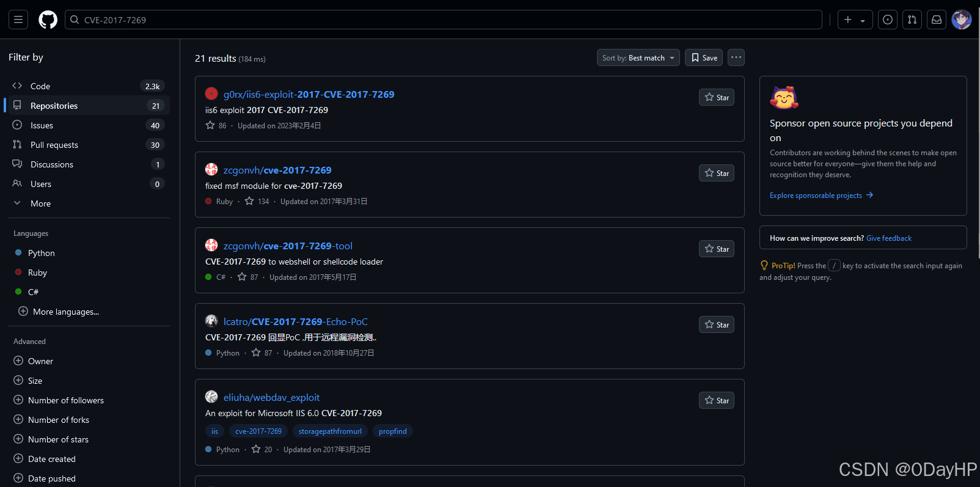The height and width of the screenshot is (487, 980).
Task: Click avatar beside cve-2017-7269-tool
Action: 211,245
